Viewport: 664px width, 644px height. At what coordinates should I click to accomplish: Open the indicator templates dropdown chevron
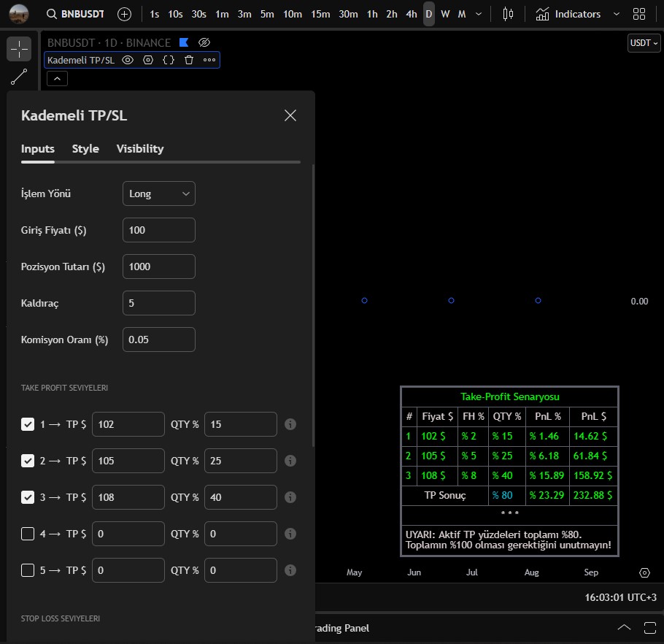pyautogui.click(x=616, y=14)
